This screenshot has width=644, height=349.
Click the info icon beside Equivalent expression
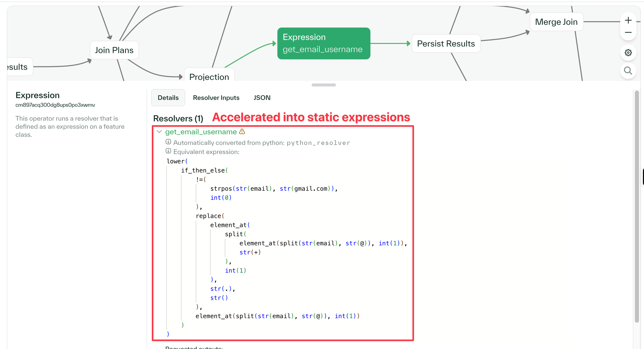(x=168, y=151)
